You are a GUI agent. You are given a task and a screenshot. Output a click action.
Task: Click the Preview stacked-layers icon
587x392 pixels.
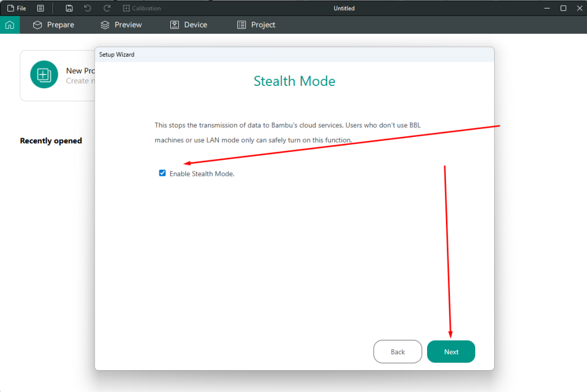click(x=104, y=25)
